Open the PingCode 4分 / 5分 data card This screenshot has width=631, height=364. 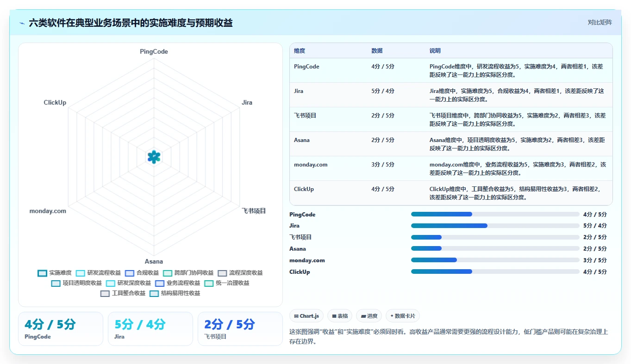point(61,329)
